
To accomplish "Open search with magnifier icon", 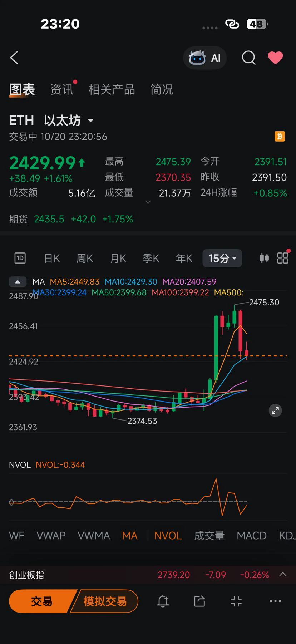I will (x=248, y=58).
